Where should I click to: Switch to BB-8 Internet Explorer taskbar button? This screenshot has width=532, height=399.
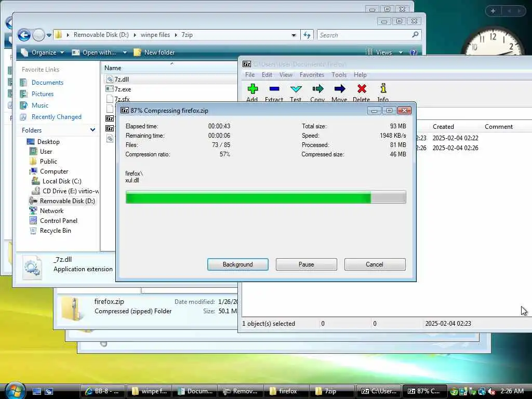102,391
